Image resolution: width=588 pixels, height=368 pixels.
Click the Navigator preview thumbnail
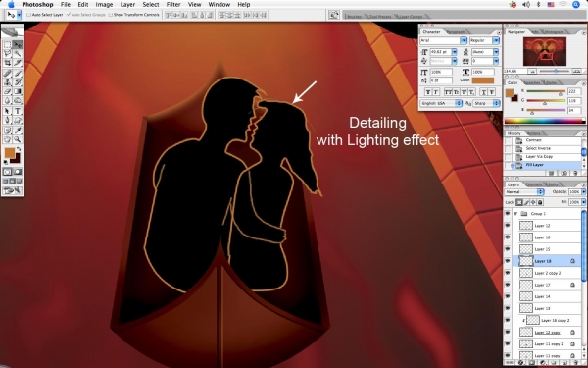point(545,51)
